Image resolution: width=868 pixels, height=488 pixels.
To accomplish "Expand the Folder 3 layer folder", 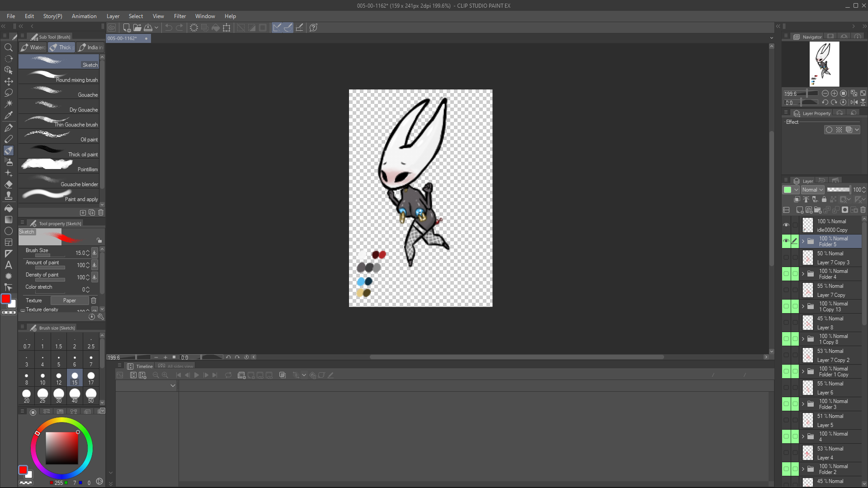I will point(803,404).
